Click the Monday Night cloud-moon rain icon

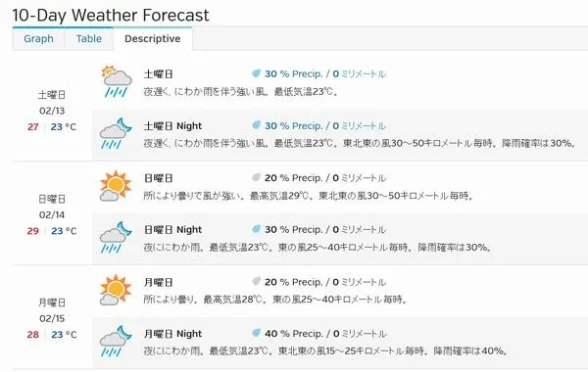116,342
